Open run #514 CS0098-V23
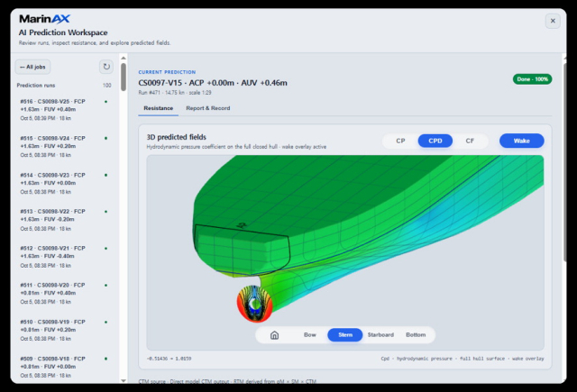 (x=64, y=183)
